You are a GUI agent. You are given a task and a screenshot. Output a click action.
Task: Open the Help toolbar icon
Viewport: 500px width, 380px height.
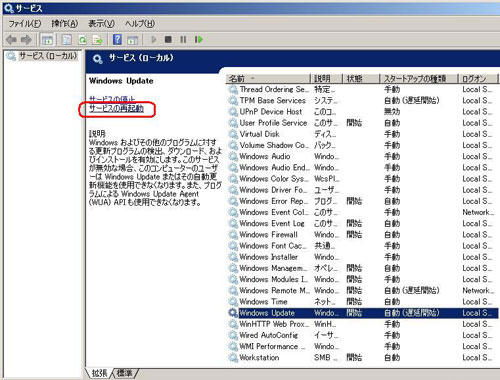[117, 39]
